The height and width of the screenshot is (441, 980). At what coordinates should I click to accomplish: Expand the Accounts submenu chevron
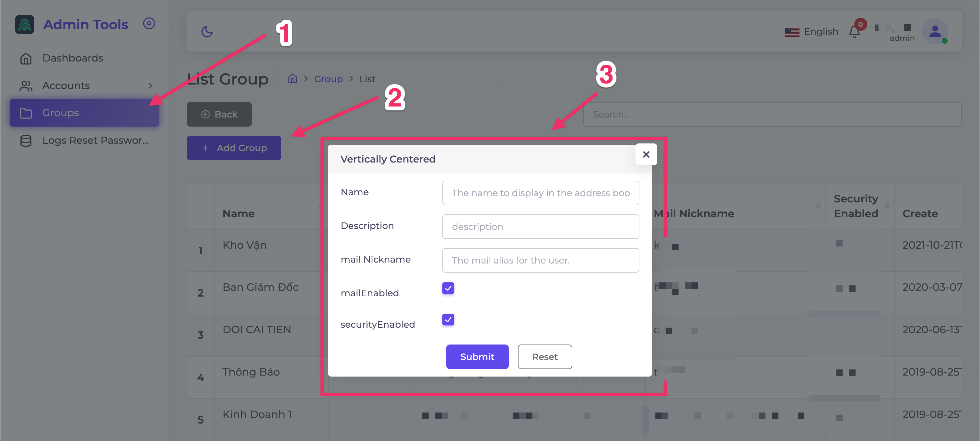(x=150, y=85)
